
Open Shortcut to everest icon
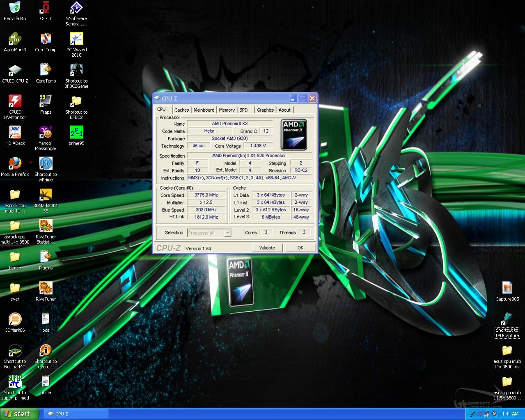tap(46, 357)
